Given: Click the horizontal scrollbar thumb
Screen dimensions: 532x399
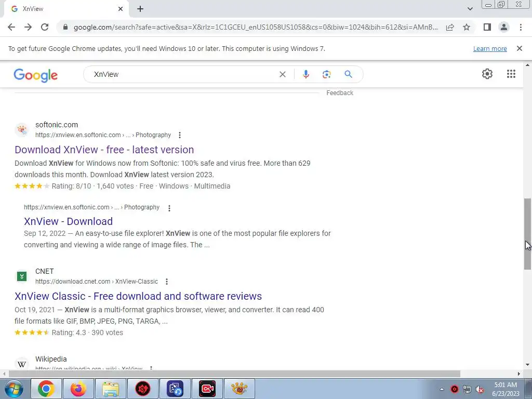Looking at the screenshot, I should [234, 374].
